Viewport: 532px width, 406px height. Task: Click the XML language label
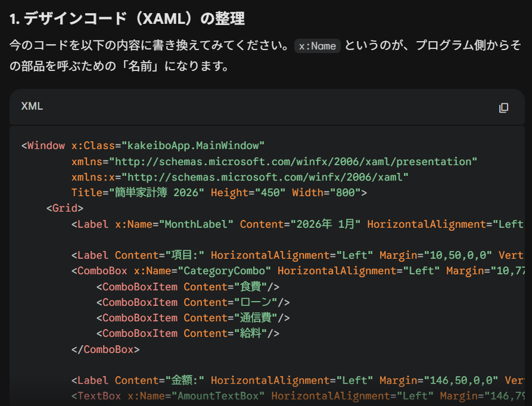pyautogui.click(x=32, y=107)
